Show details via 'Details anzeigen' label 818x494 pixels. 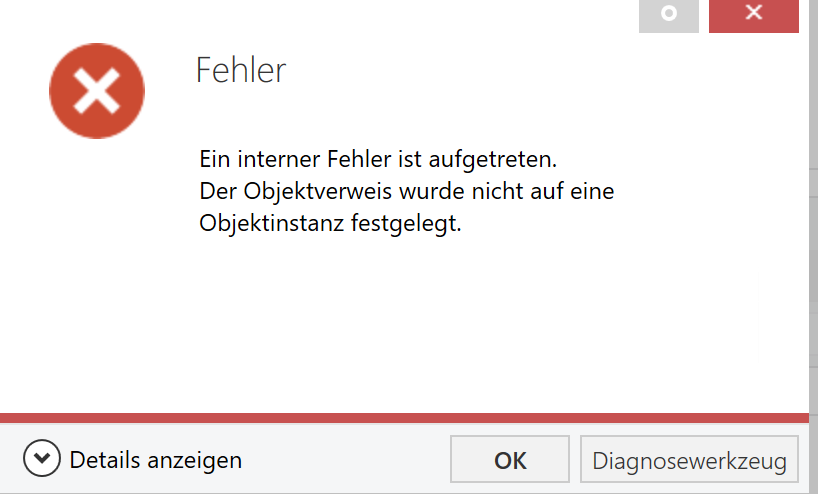(155, 460)
